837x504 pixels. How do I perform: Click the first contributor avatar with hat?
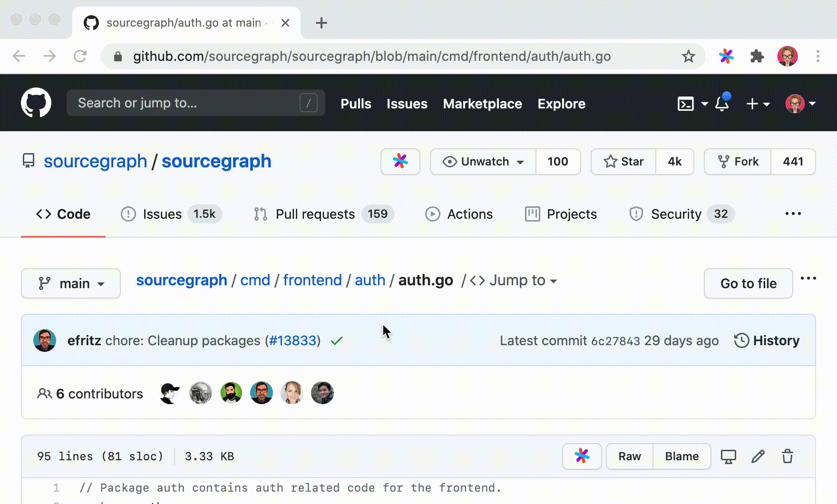click(x=170, y=393)
